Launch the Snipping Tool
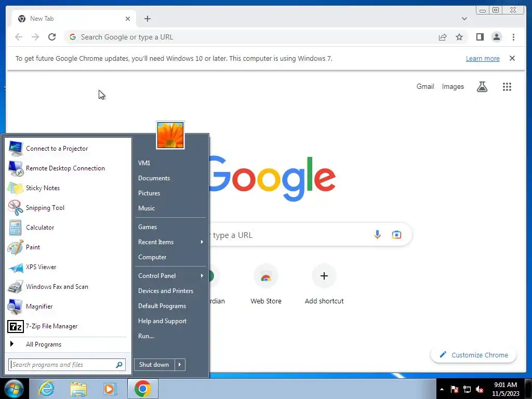This screenshot has height=399, width=532. tap(68, 208)
